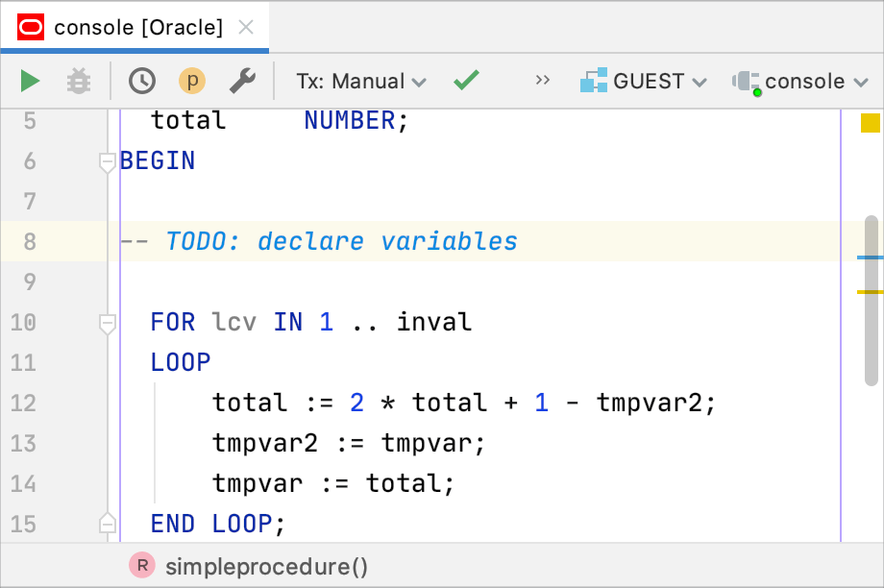Click the blue TODO stripe mark
The width and height of the screenshot is (884, 588).
point(870,258)
